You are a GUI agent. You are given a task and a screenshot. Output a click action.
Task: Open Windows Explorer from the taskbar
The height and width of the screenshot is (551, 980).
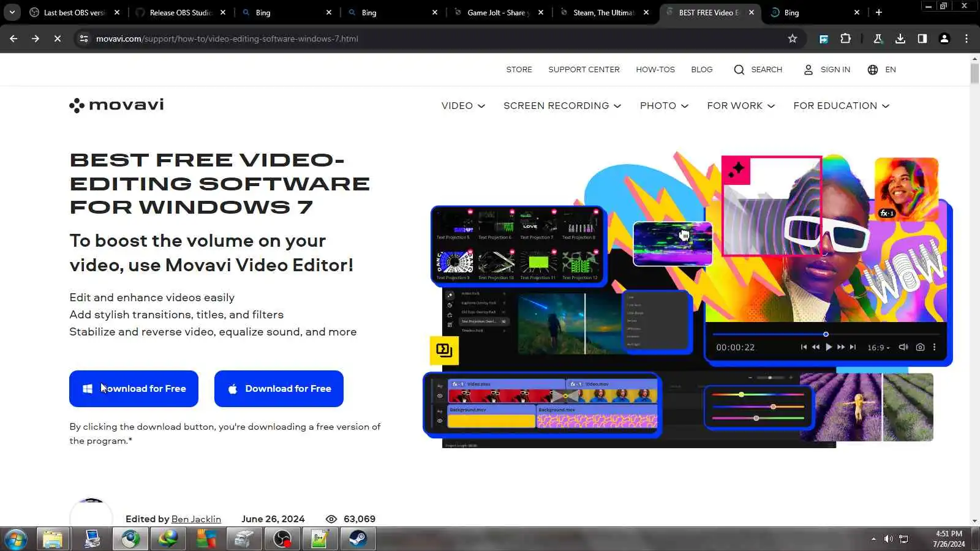[53, 539]
